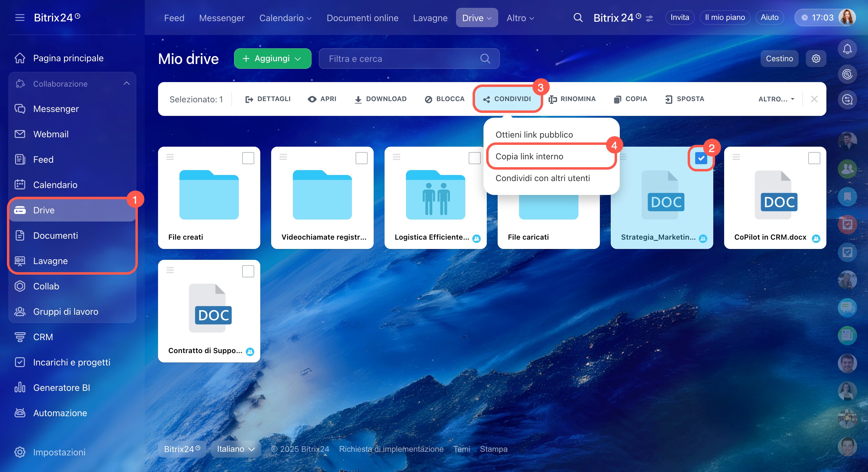Image resolution: width=868 pixels, height=472 pixels.
Task: Select the File creati folder checkbox
Action: point(248,158)
